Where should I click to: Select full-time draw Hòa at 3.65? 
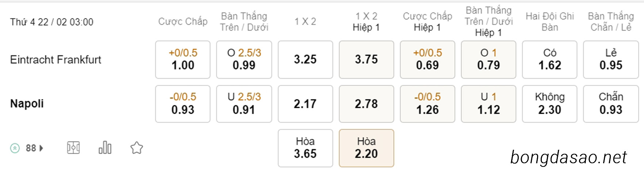click(x=306, y=148)
